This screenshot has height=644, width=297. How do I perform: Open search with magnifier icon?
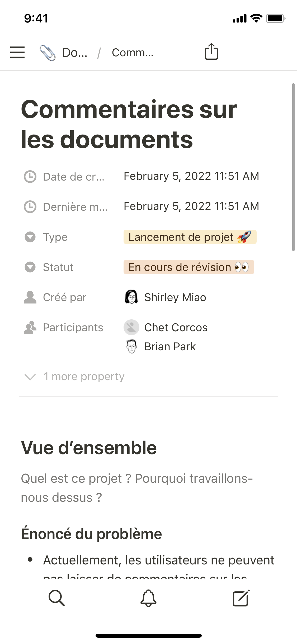56,598
